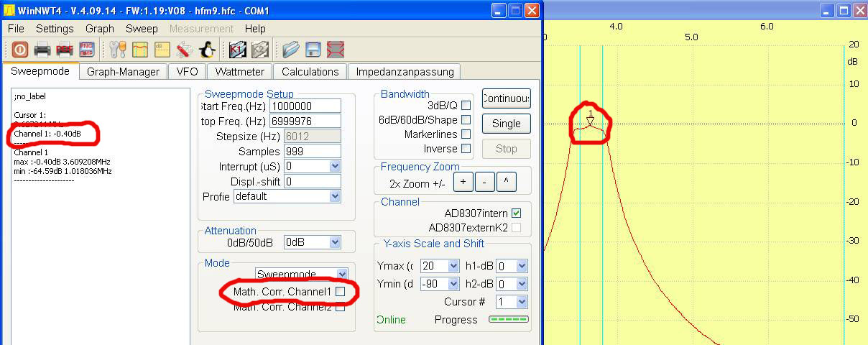
Task: Enable the 3dB/Q bandwidth checkbox
Action: coord(466,106)
